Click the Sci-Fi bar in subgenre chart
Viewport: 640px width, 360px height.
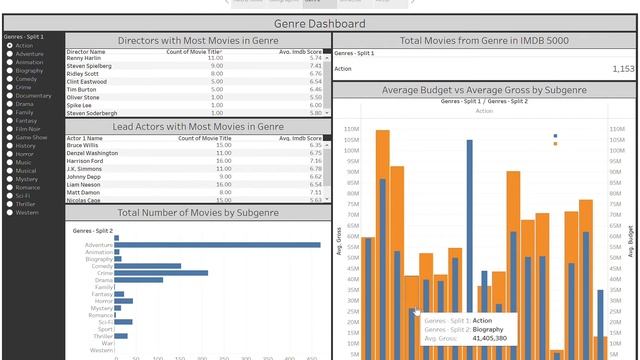(x=123, y=322)
